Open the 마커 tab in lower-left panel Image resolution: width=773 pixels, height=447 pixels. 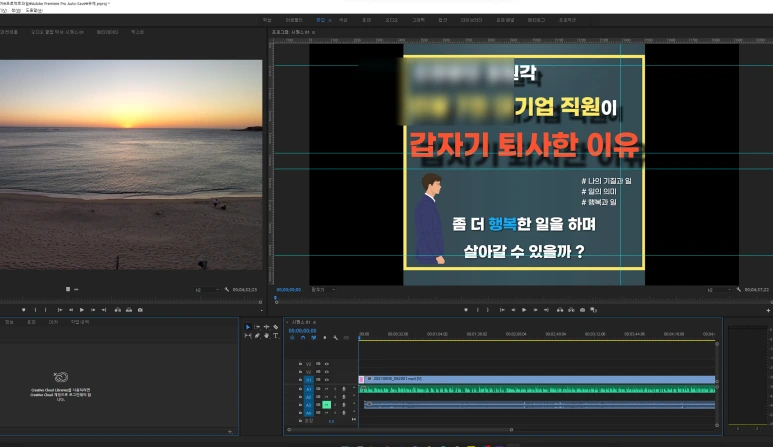pyautogui.click(x=53, y=322)
